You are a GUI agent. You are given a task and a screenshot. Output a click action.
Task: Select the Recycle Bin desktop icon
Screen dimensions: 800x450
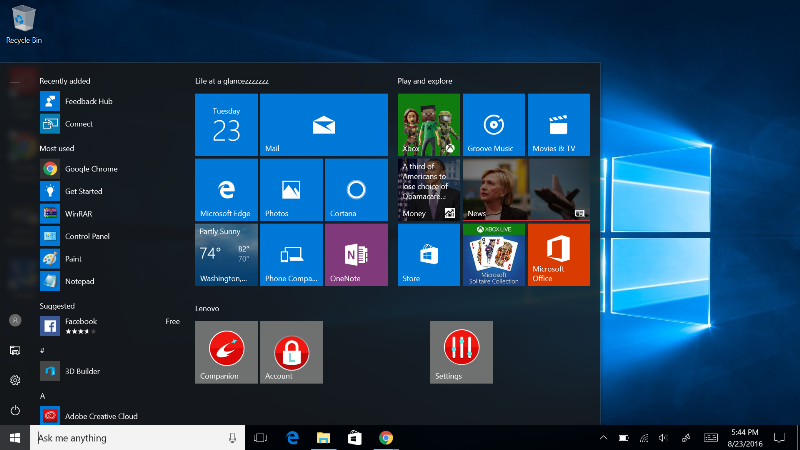(23, 24)
